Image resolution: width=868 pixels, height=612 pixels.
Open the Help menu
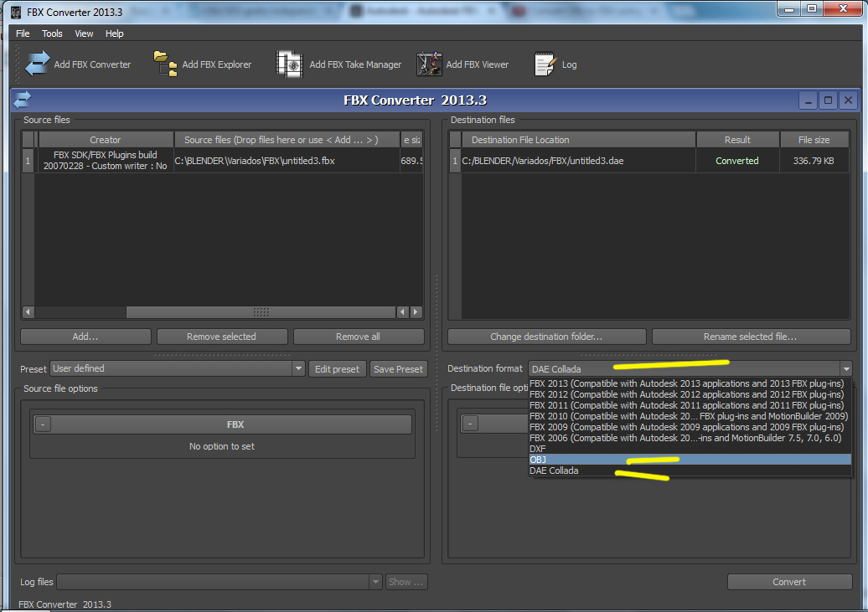click(114, 33)
